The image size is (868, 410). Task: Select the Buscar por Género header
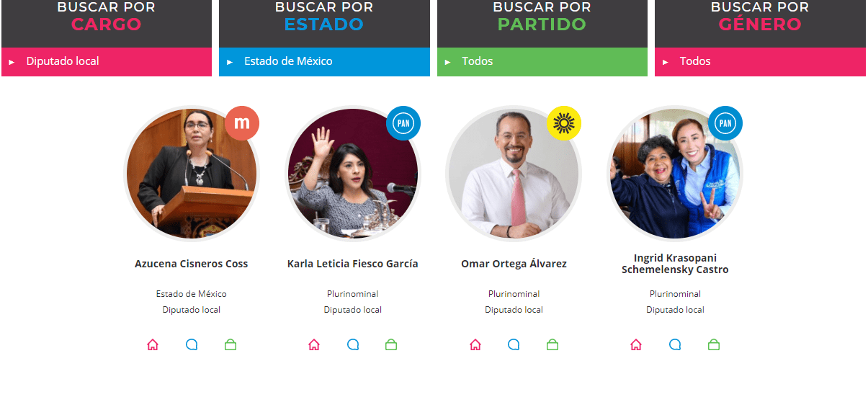760,17
